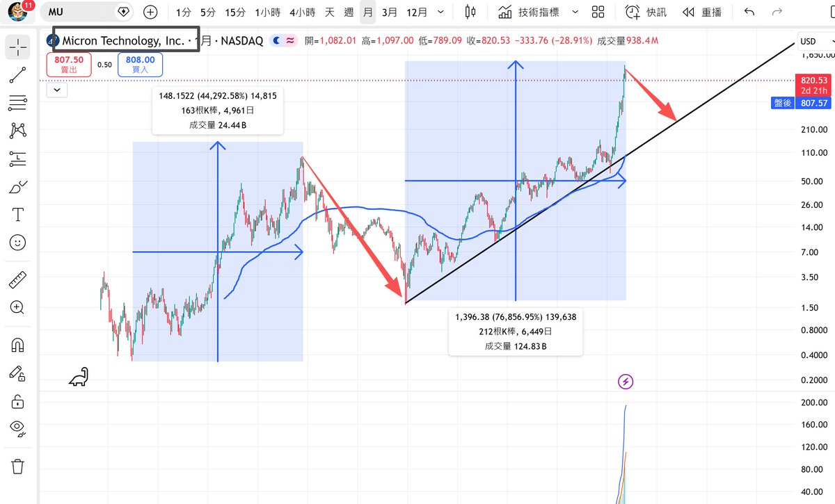Expand the time interval dropdown chevron
The height and width of the screenshot is (504, 835).
point(442,12)
